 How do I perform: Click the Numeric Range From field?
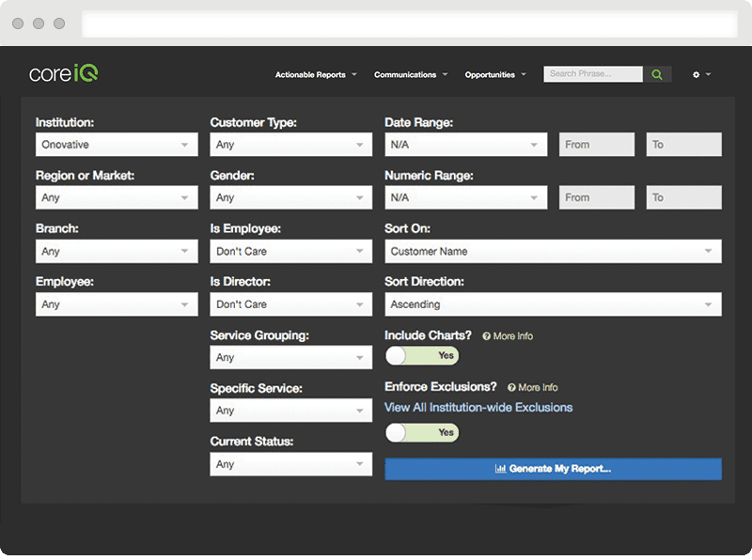click(x=597, y=197)
